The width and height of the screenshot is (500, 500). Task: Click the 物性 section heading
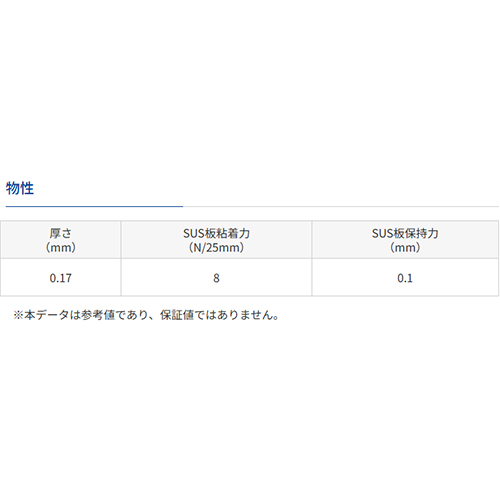20,188
